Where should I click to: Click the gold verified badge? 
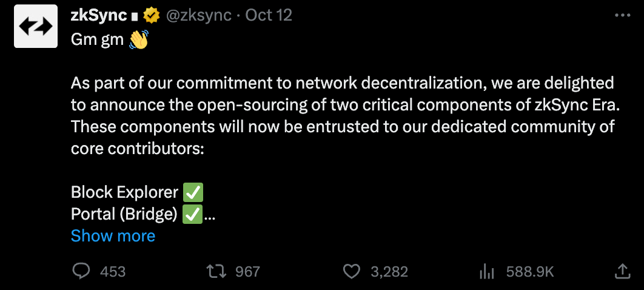[x=151, y=16]
